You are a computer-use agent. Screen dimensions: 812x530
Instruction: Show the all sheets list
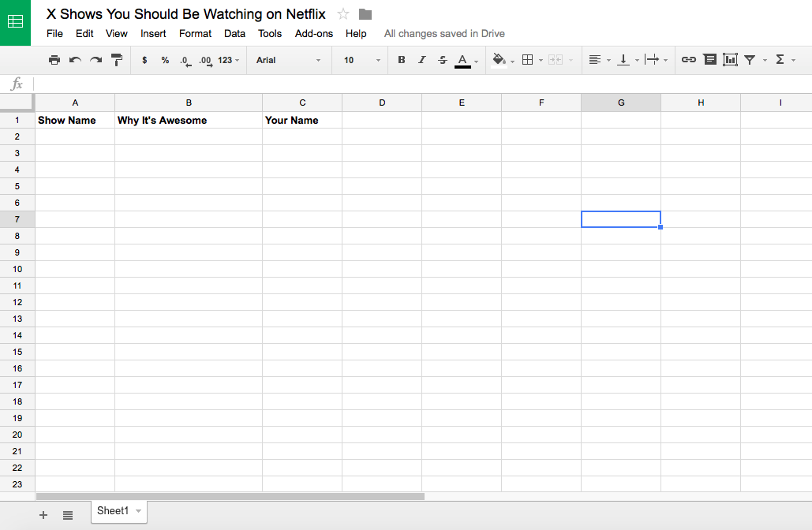point(68,515)
